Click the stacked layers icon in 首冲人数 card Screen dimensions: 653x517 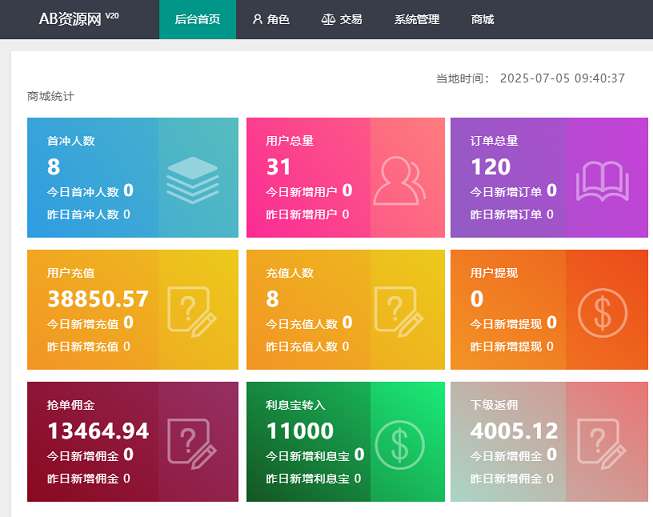(x=192, y=180)
